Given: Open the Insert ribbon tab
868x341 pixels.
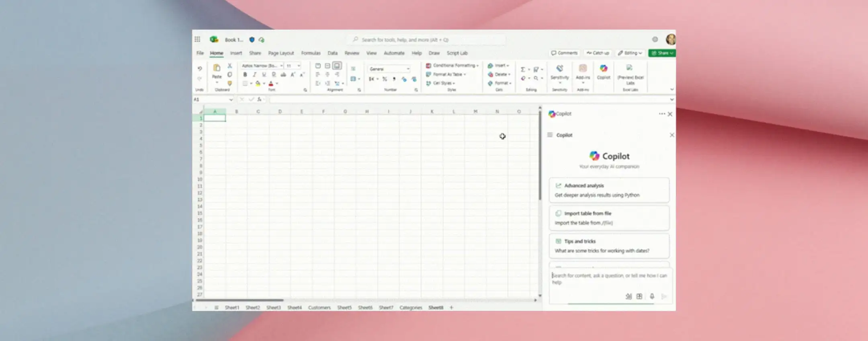Looking at the screenshot, I should [236, 53].
